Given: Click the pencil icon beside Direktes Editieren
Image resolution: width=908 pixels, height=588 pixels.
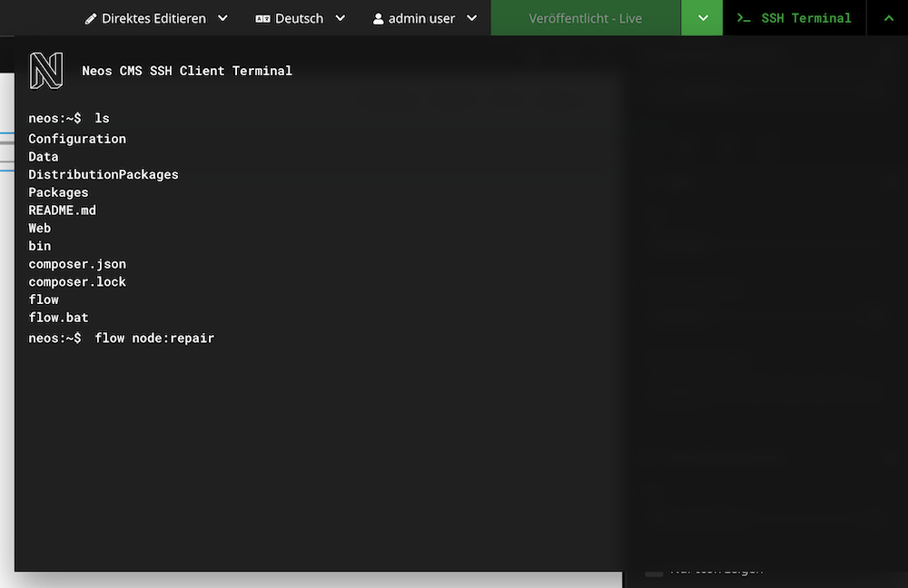Looking at the screenshot, I should point(90,18).
